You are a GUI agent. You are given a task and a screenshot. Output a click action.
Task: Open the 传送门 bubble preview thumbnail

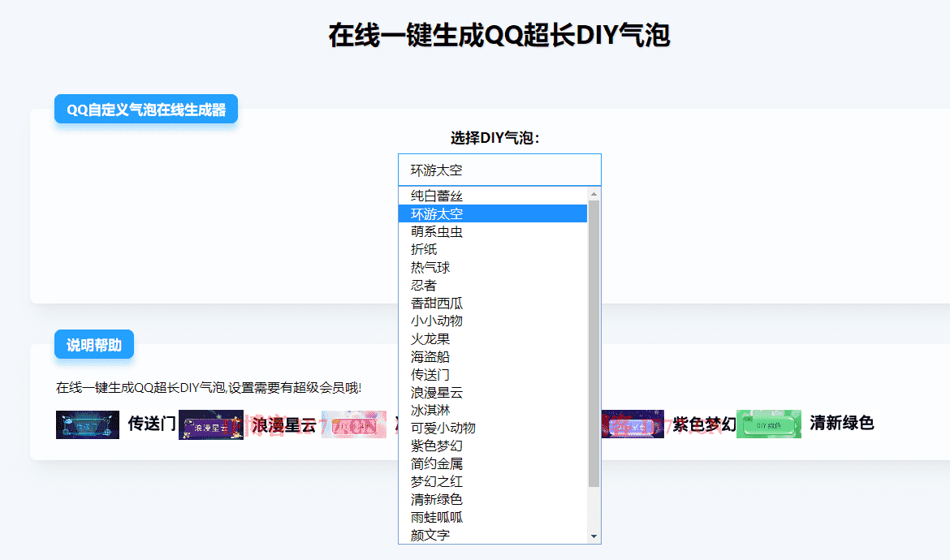point(87,424)
